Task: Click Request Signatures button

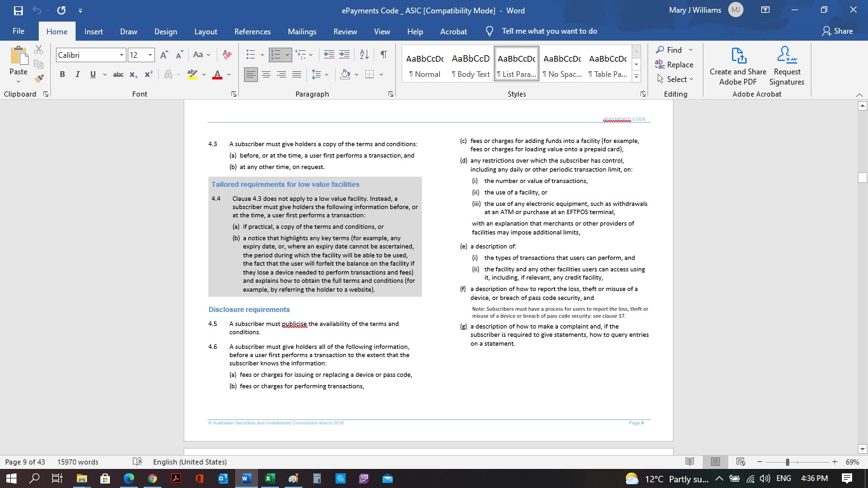Action: [x=786, y=65]
